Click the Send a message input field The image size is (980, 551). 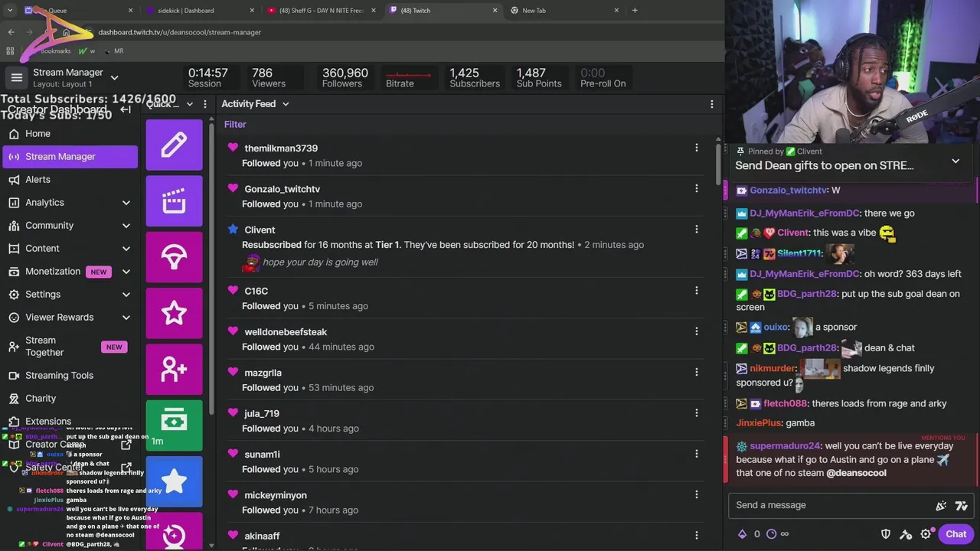click(831, 505)
